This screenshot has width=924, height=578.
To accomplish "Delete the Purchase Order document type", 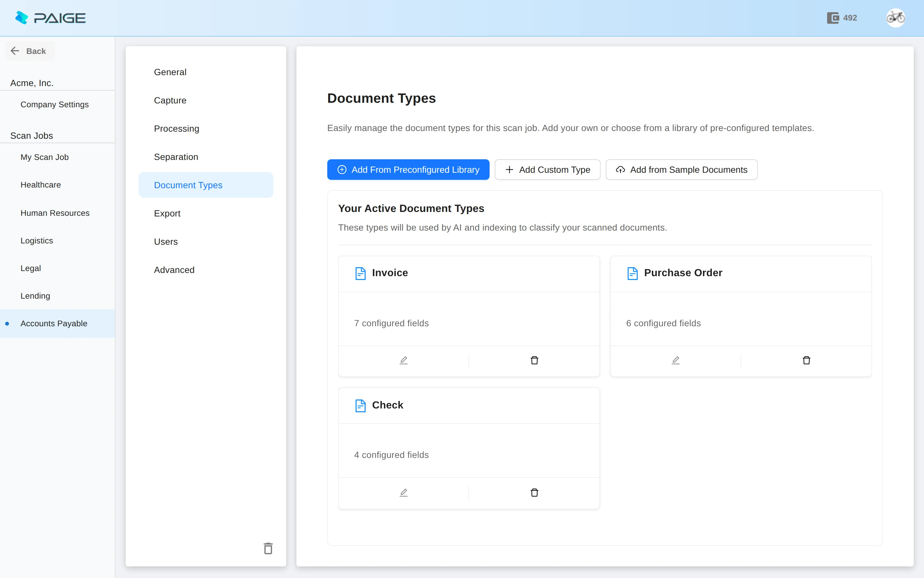I will (806, 361).
